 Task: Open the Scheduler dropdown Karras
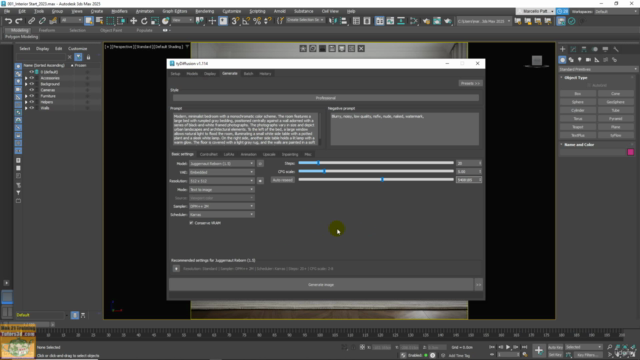pos(222,215)
